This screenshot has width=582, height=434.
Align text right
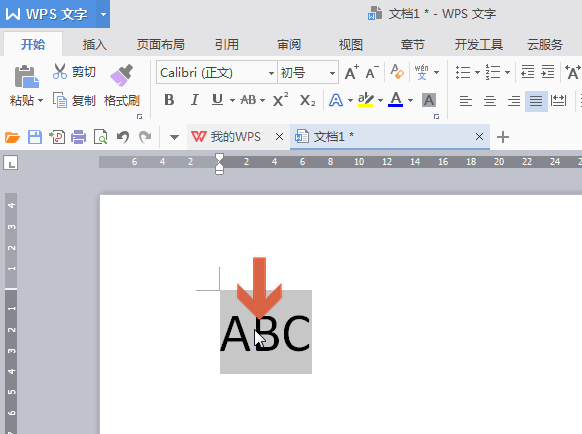point(514,101)
